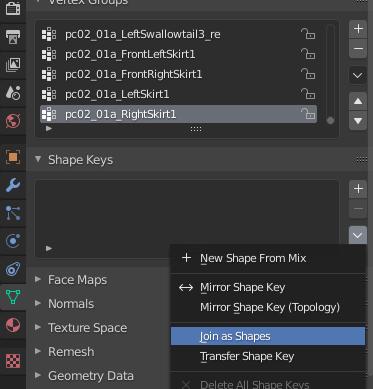Choose New Shape From Mix
Screen dimensions: 373x389
click(x=268, y=258)
